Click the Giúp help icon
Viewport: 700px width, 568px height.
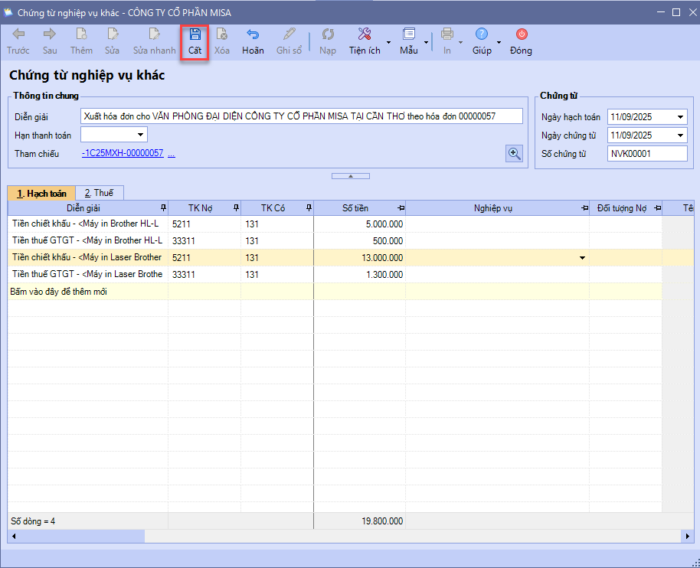[482, 35]
